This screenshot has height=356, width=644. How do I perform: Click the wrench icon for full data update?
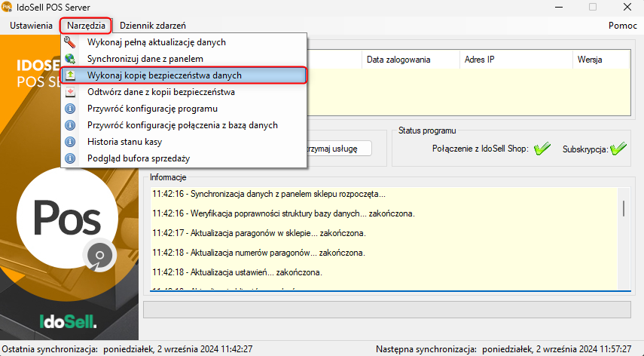(70, 42)
